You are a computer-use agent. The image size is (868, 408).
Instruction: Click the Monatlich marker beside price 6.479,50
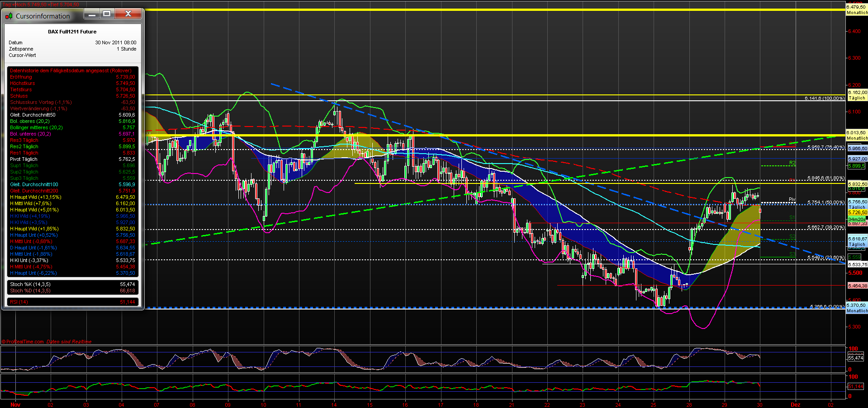click(x=857, y=12)
